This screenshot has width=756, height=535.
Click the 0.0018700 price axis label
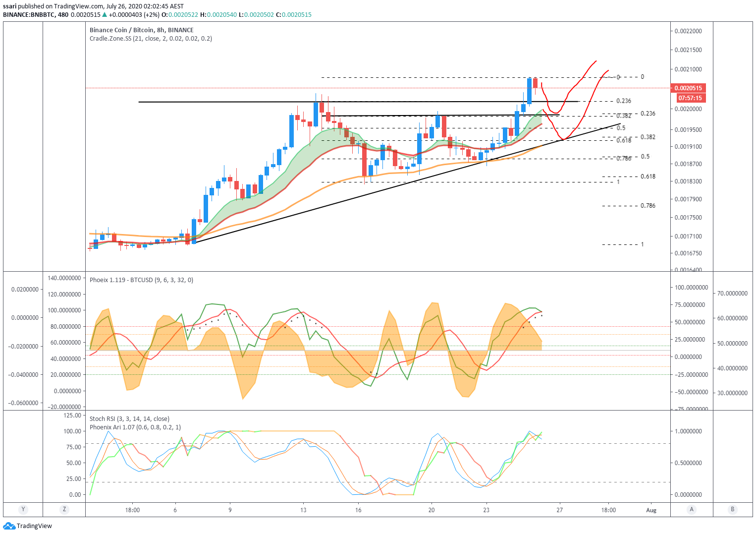coord(688,164)
